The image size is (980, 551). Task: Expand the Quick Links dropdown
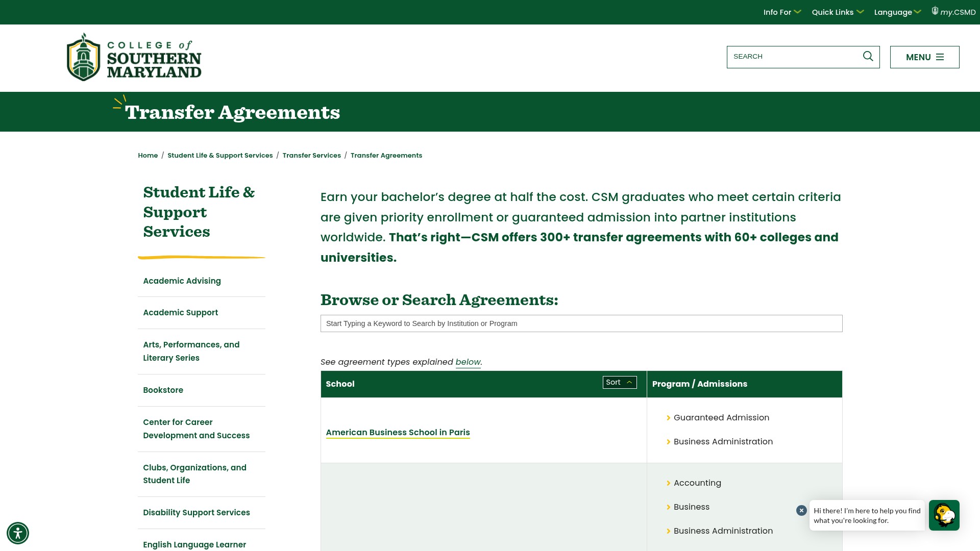pos(838,12)
